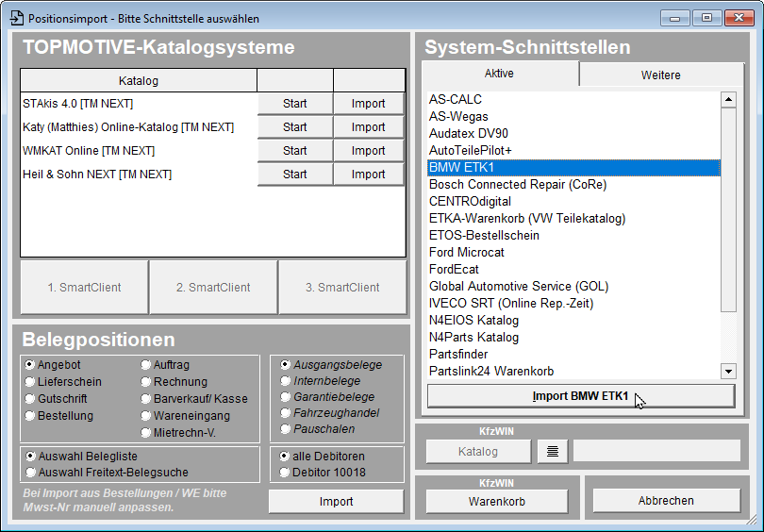Select BMW ETK1 in the list

coord(573,168)
